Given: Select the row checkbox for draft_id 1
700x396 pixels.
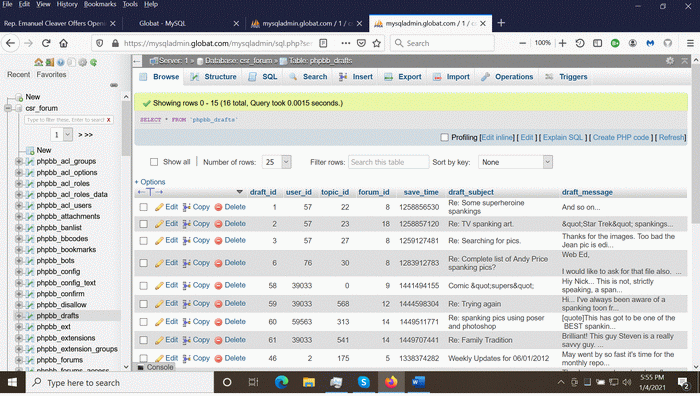Looking at the screenshot, I should (143, 207).
